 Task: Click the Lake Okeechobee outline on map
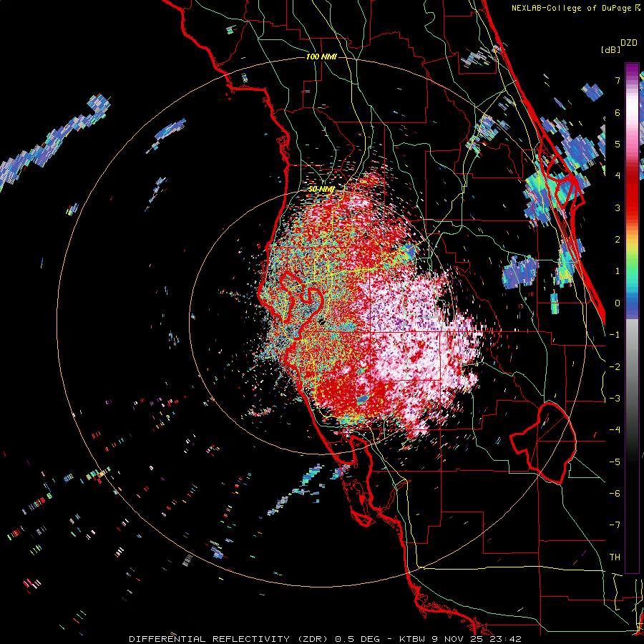543,443
